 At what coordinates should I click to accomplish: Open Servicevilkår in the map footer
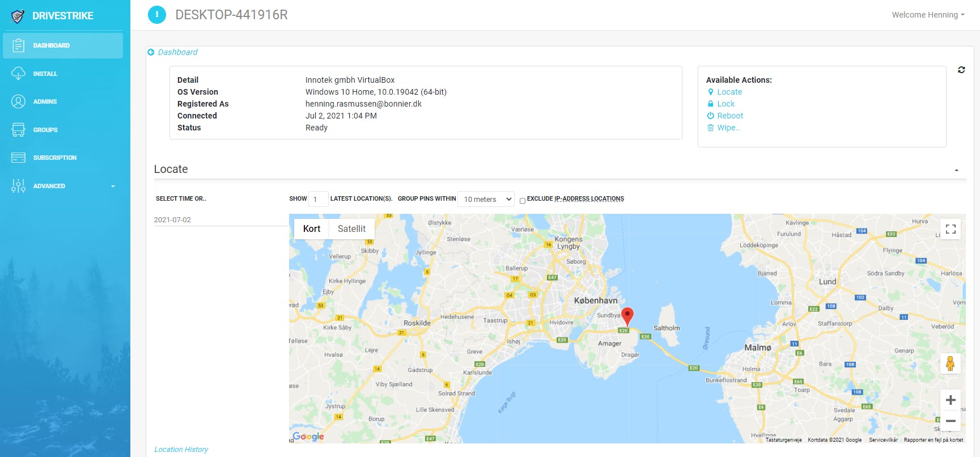[x=883, y=440]
